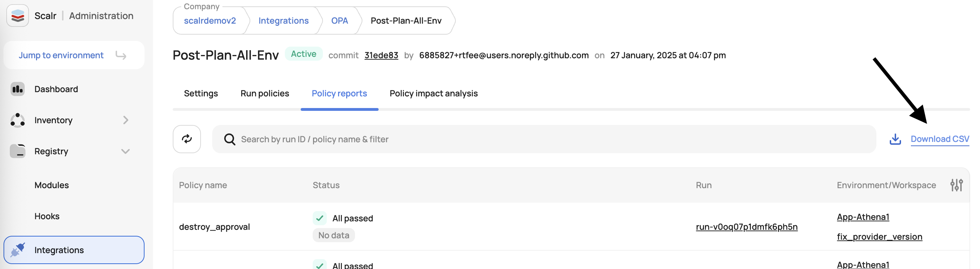This screenshot has width=980, height=269.
Task: Click the Active status badge
Action: tap(304, 54)
